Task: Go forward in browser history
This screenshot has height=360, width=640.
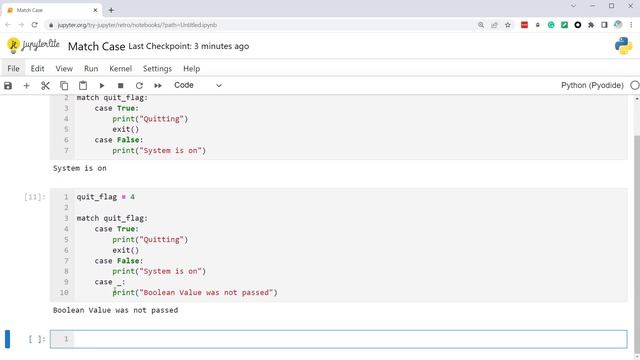Action: (21, 25)
